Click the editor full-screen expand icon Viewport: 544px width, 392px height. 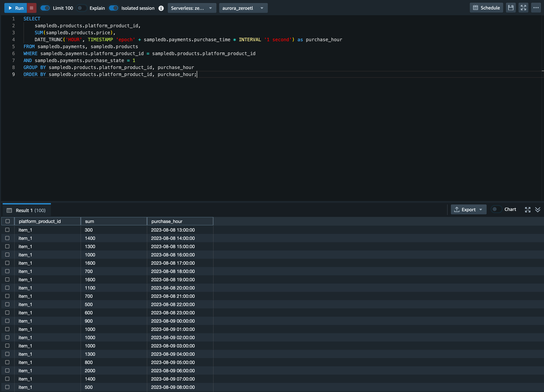click(x=523, y=8)
